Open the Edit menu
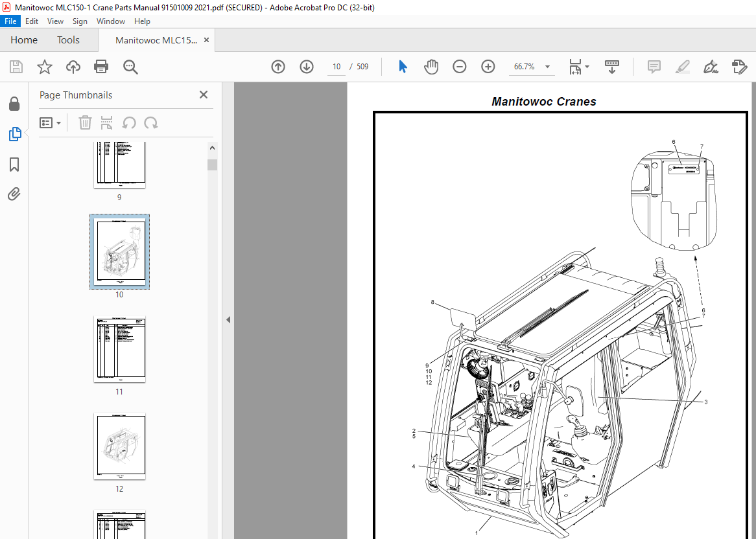This screenshot has height=539, width=756. pyautogui.click(x=32, y=21)
